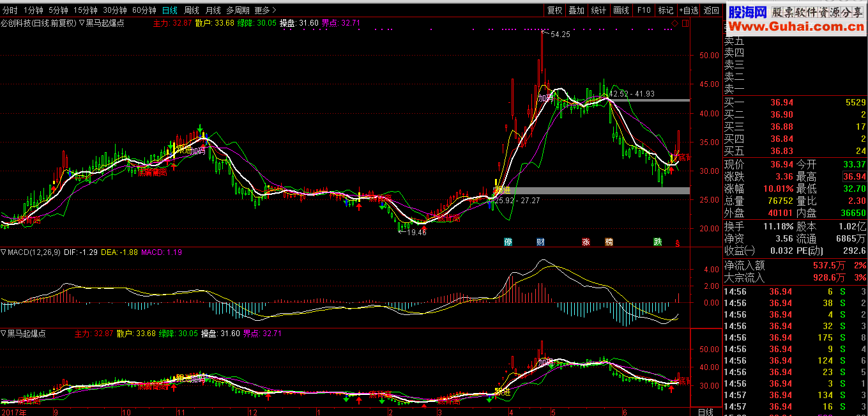Click the red diamond icon at chart top right

(674, 24)
